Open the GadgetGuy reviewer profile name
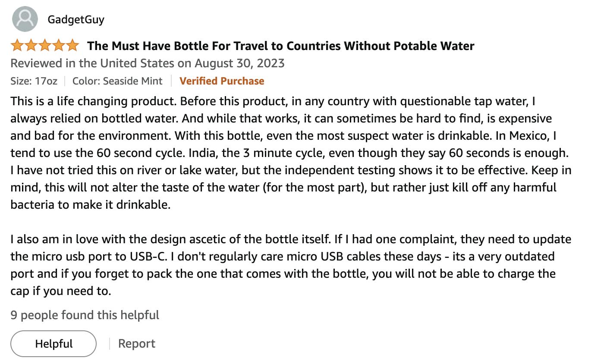 click(x=76, y=19)
